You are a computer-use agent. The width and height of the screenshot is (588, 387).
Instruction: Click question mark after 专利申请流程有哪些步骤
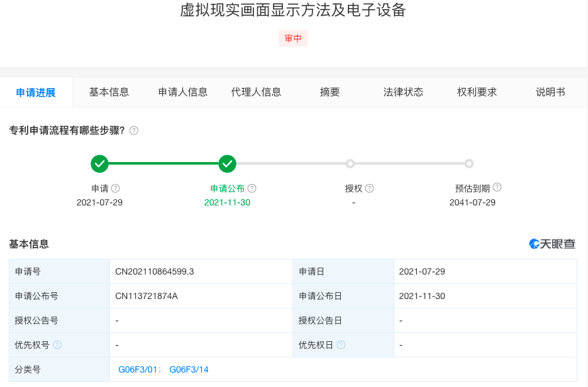pos(135,131)
